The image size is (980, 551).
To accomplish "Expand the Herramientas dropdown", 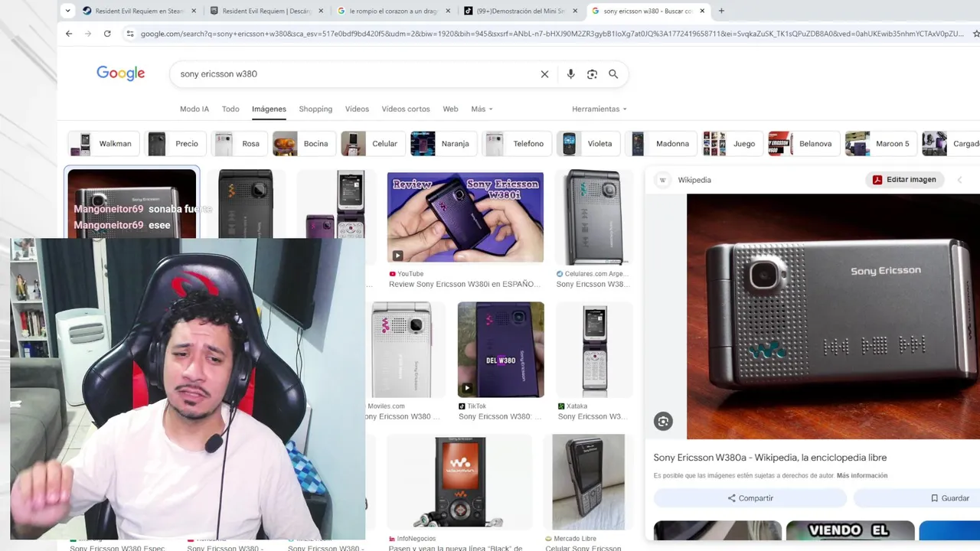I will [599, 109].
